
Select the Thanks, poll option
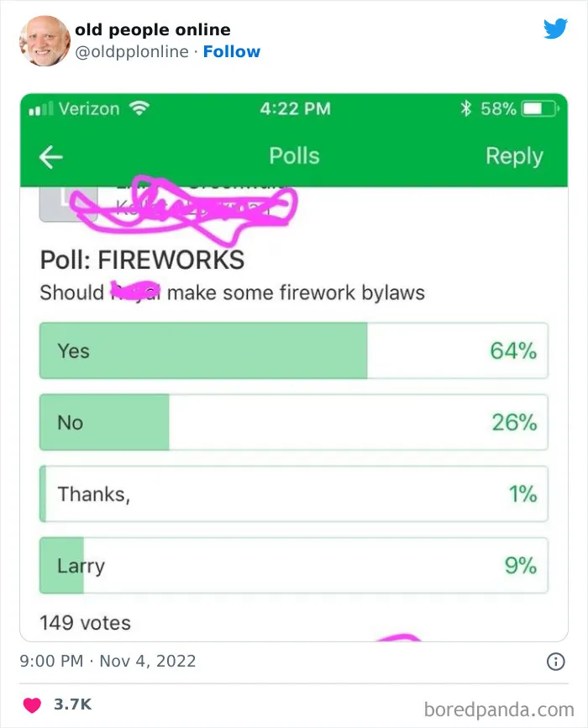click(x=294, y=493)
